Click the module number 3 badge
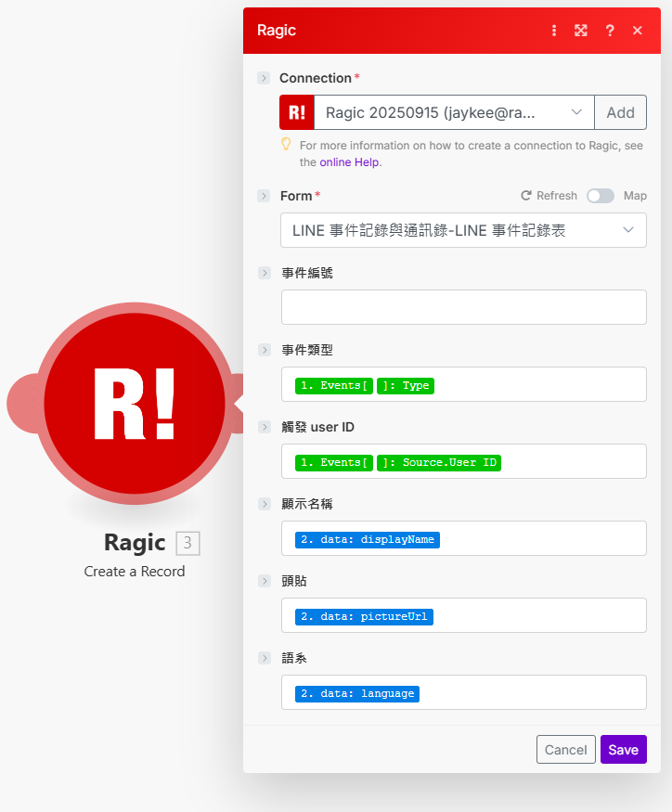The height and width of the screenshot is (812, 672). point(187,543)
